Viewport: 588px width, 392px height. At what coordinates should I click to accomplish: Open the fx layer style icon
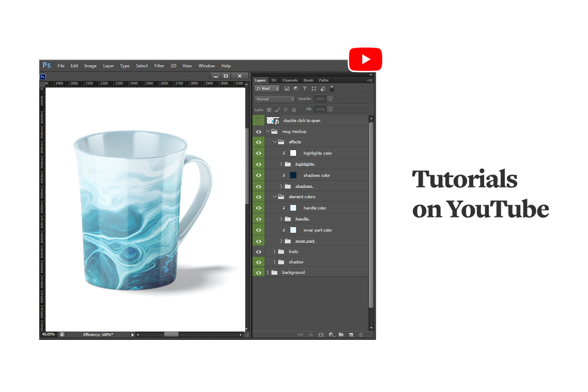[311, 335]
